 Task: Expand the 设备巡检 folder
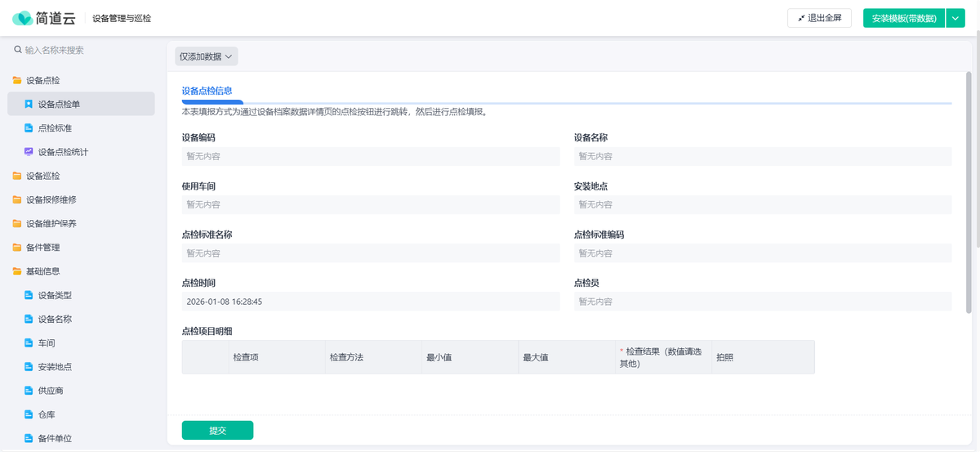pyautogui.click(x=42, y=176)
